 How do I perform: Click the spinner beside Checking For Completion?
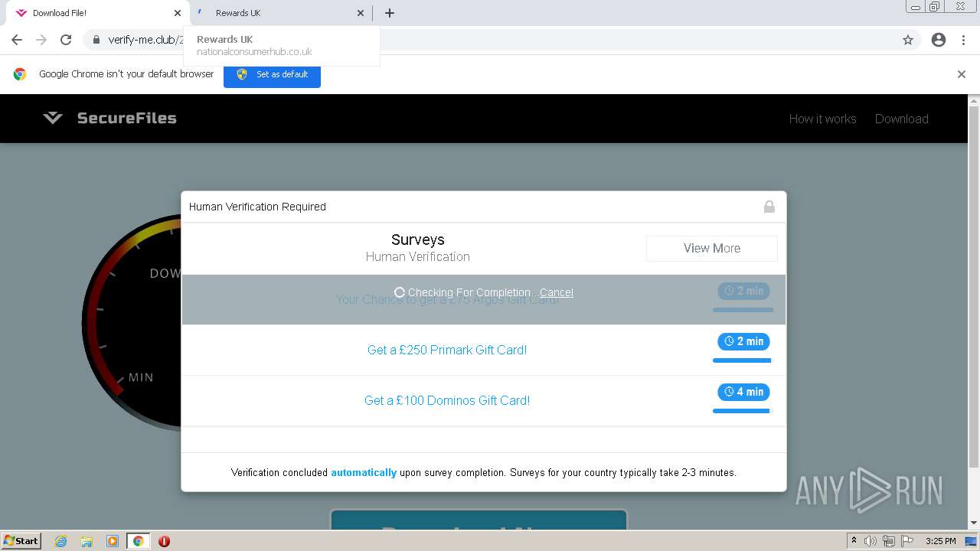tap(399, 292)
